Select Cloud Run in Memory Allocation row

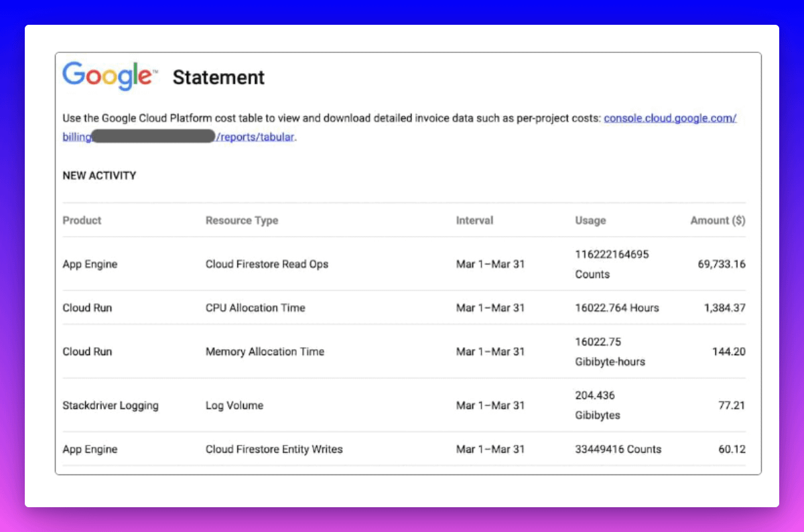pos(87,352)
